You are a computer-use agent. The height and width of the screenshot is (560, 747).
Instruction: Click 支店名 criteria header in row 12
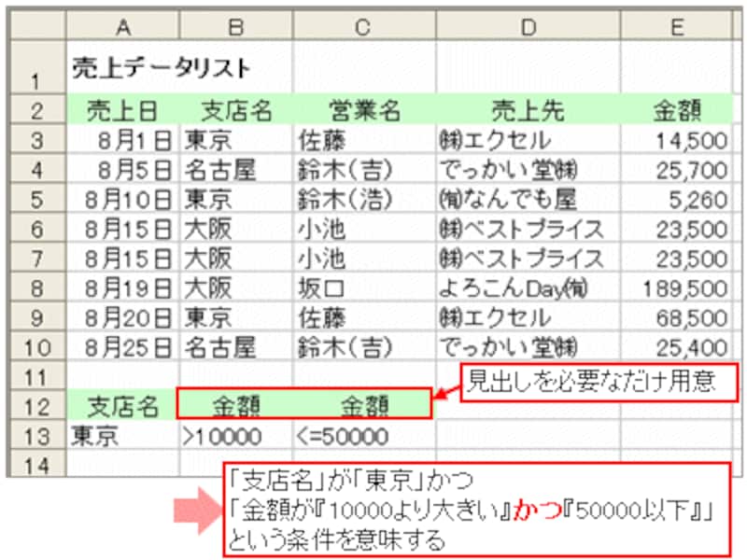(x=123, y=405)
